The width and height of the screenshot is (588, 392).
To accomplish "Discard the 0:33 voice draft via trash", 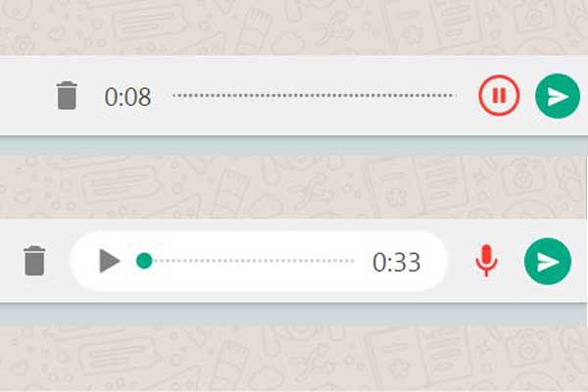I will coord(34,261).
